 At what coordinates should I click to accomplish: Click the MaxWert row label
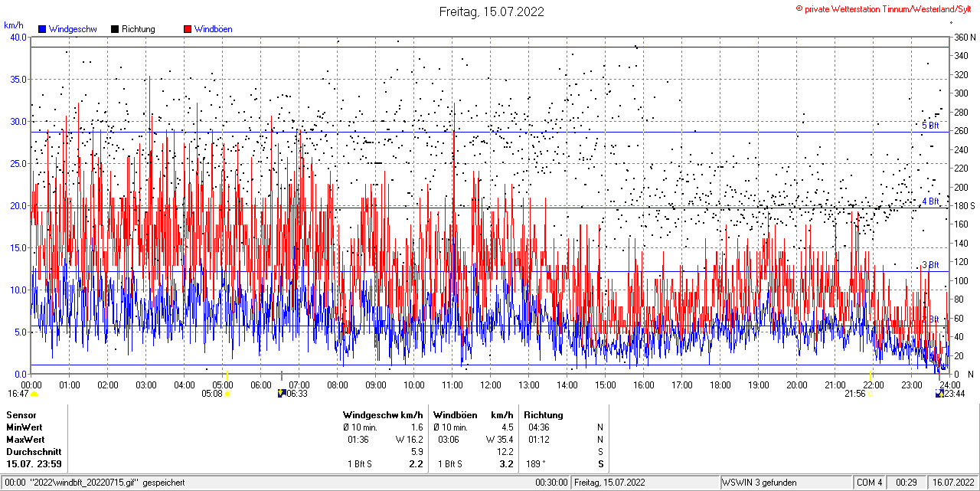[x=25, y=440]
